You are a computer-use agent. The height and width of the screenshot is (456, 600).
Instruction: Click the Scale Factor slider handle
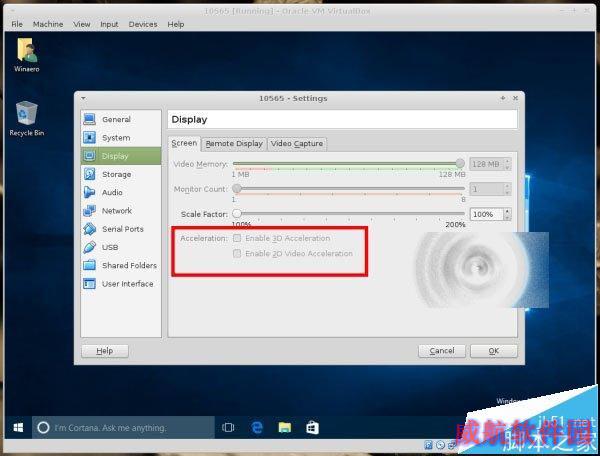pyautogui.click(x=237, y=213)
